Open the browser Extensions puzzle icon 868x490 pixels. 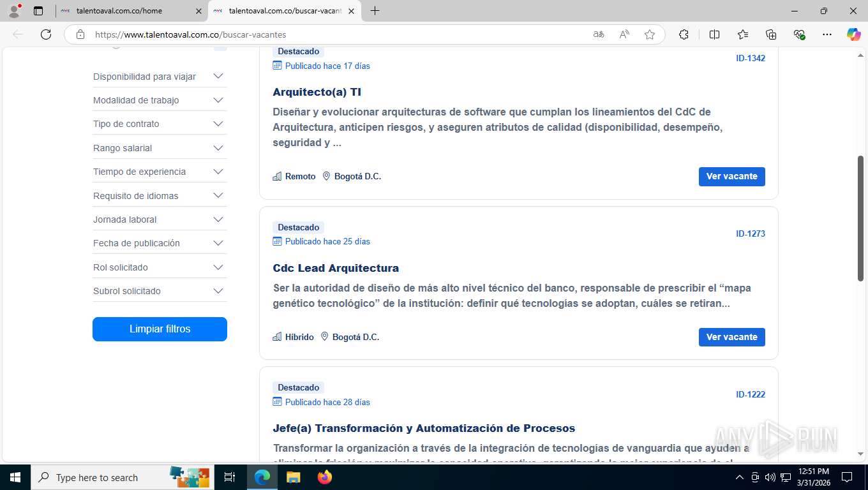coord(684,34)
